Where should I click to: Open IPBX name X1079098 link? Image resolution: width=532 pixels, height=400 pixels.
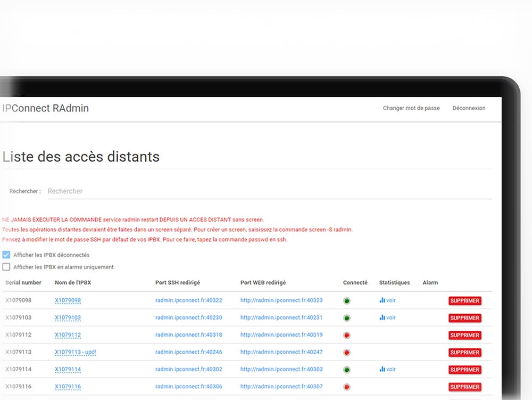[68, 300]
